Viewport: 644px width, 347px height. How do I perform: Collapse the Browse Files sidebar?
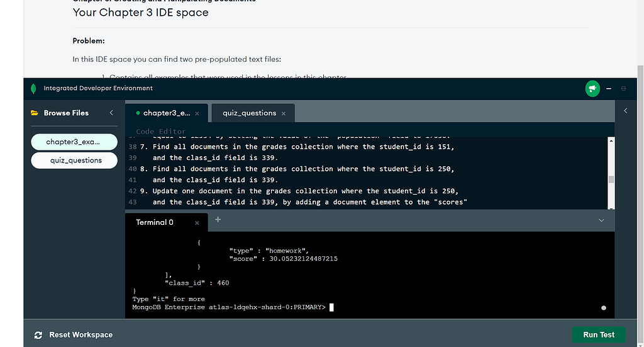point(111,113)
